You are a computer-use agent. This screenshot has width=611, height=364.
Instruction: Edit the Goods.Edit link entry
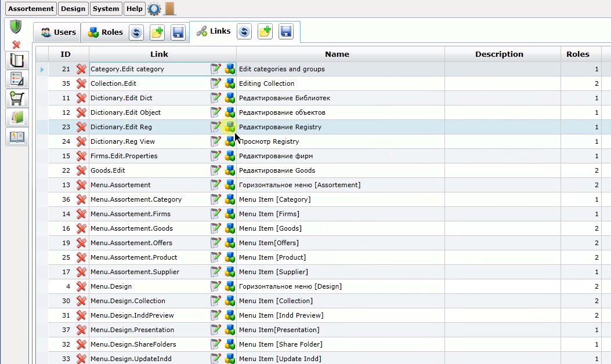point(215,170)
